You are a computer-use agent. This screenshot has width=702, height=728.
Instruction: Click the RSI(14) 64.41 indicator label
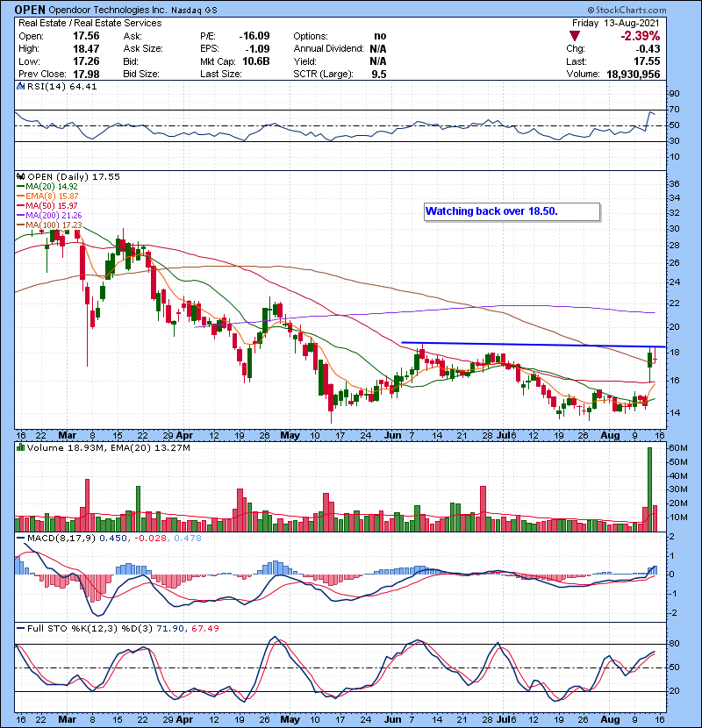pos(61,86)
